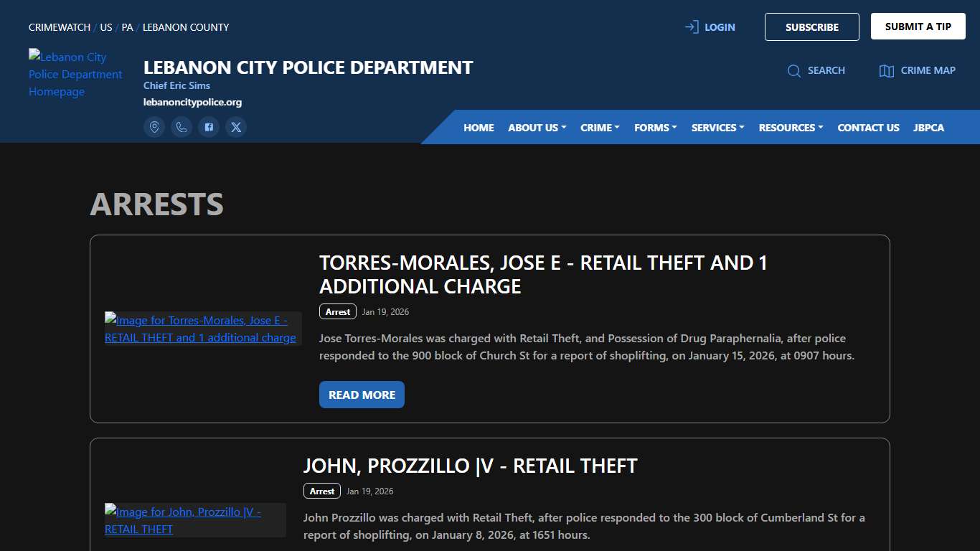Open the department's Facebook icon
Screen dimensions: 980x551
click(x=209, y=127)
